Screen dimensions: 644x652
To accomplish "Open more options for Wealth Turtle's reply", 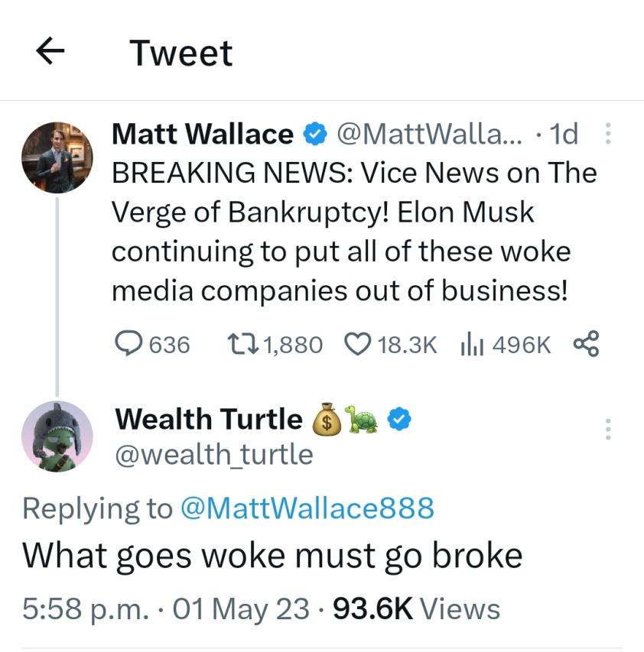I will [608, 429].
